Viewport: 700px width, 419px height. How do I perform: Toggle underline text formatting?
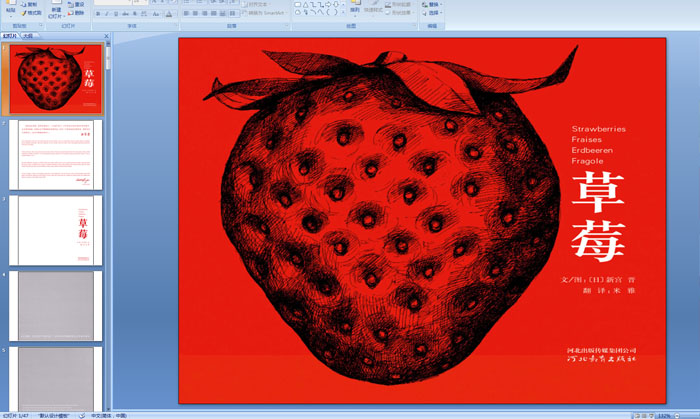116,14
